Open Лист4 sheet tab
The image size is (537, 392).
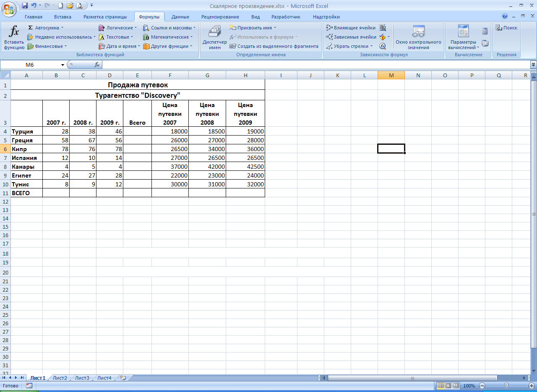click(x=104, y=378)
